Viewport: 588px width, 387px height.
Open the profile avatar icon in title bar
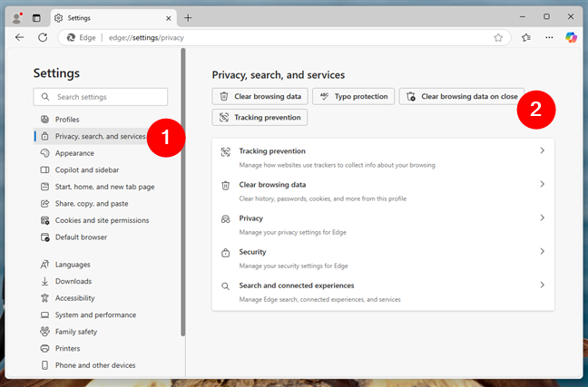[x=17, y=17]
